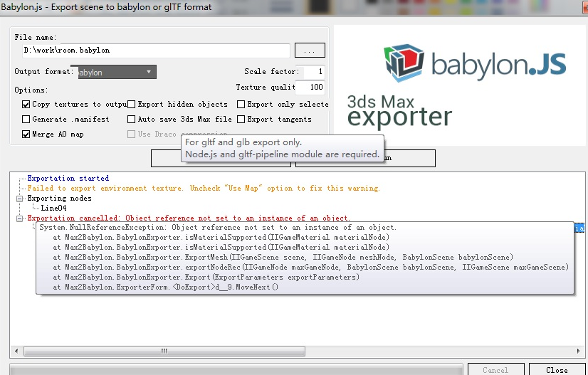Toggle Merge AO map checkbox
Viewport: 588px width, 375px height.
26,134
